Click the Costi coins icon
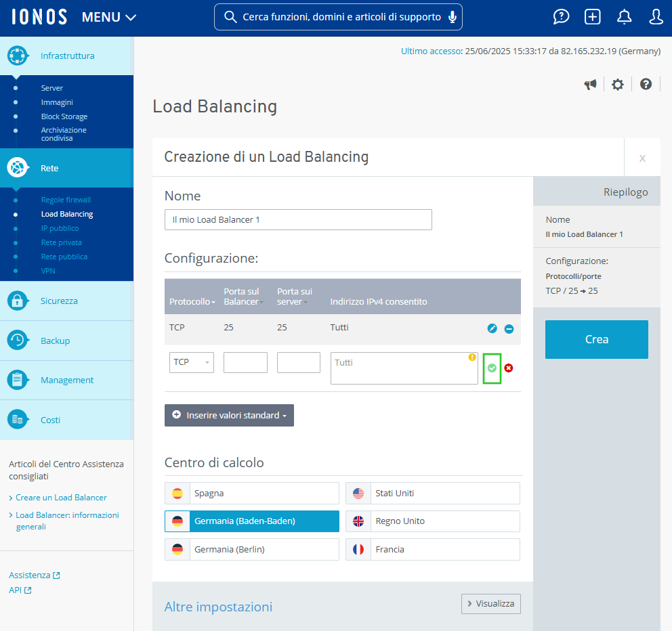The image size is (672, 631). [18, 420]
